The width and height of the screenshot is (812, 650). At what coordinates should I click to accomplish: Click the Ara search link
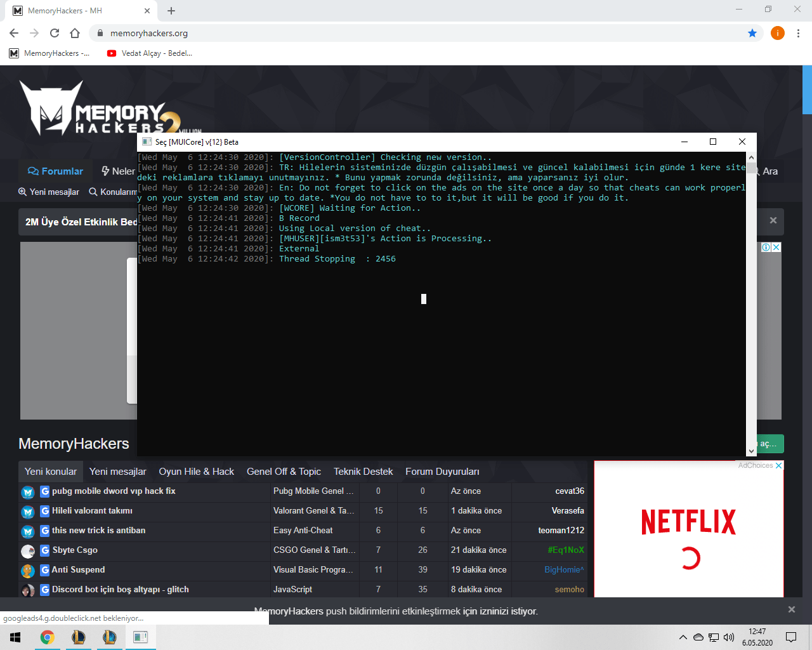pyautogui.click(x=766, y=171)
